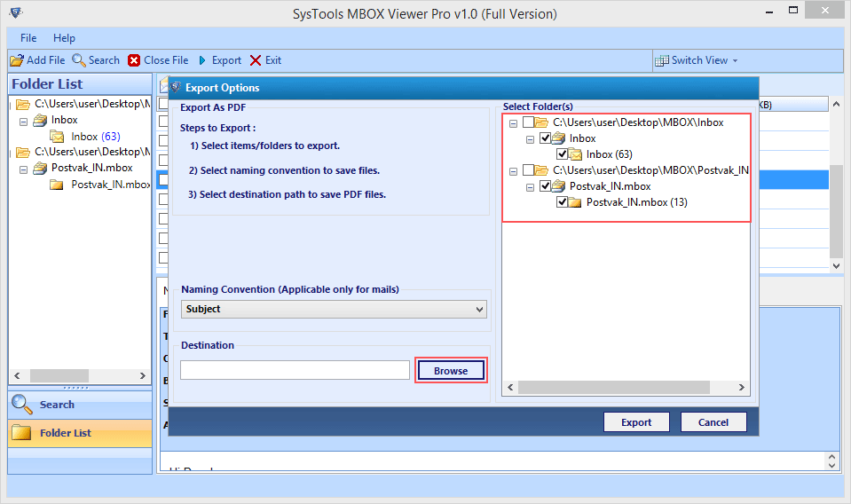Check the C:\Users\user\Desktop\MBOX\Inbox root checkbox
Screen dimensions: 851x504
coord(528,122)
